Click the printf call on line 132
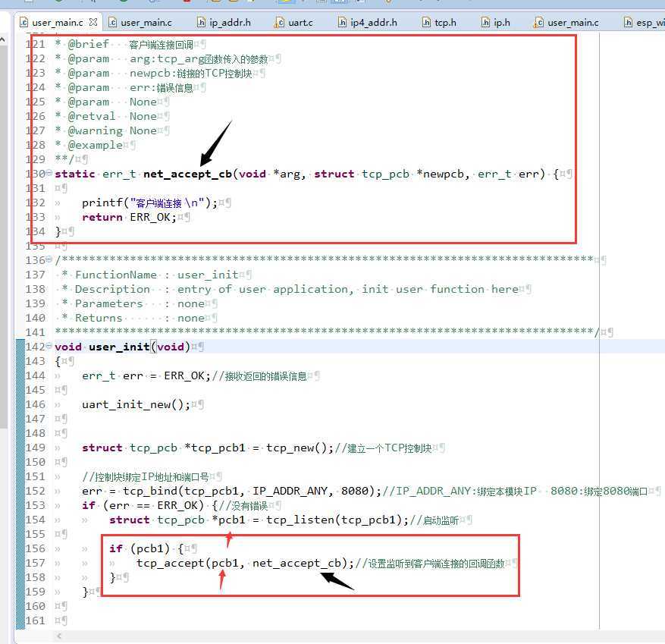 click(x=149, y=203)
